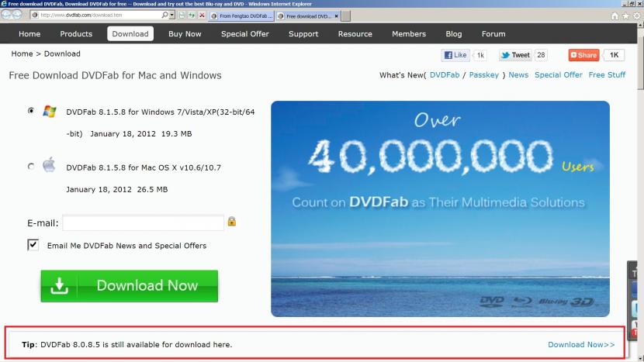Click the Facebook Like button
This screenshot has height=362, width=644.
click(455, 55)
